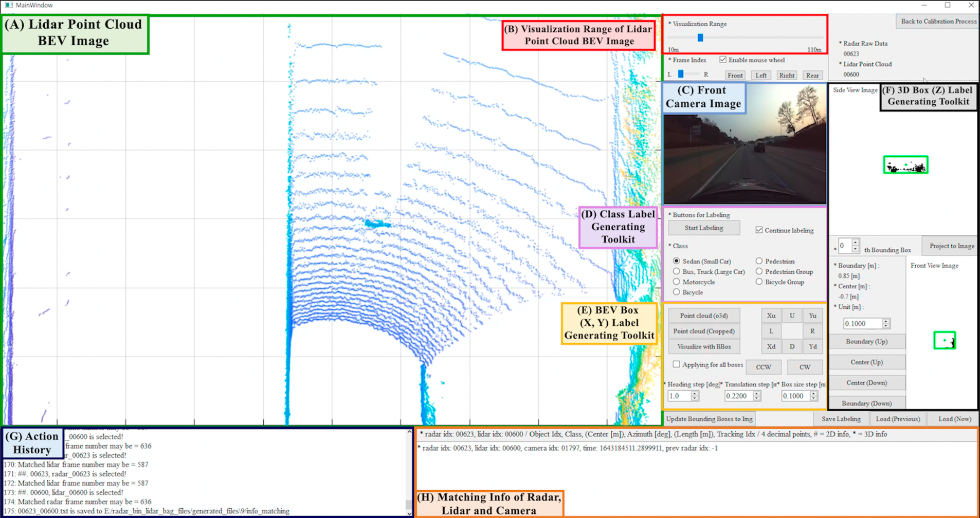Select Pedestrian class radio button

[759, 261]
